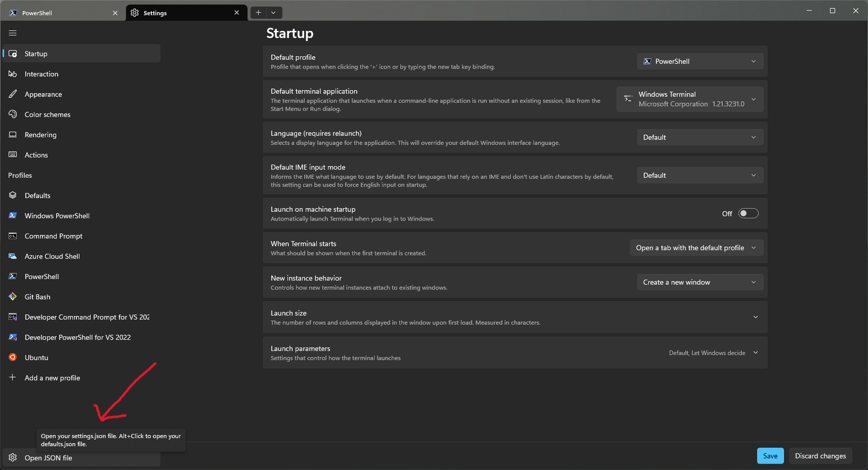This screenshot has width=868, height=470.
Task: Click the Developer Command Prompt VS icon
Action: 13,317
